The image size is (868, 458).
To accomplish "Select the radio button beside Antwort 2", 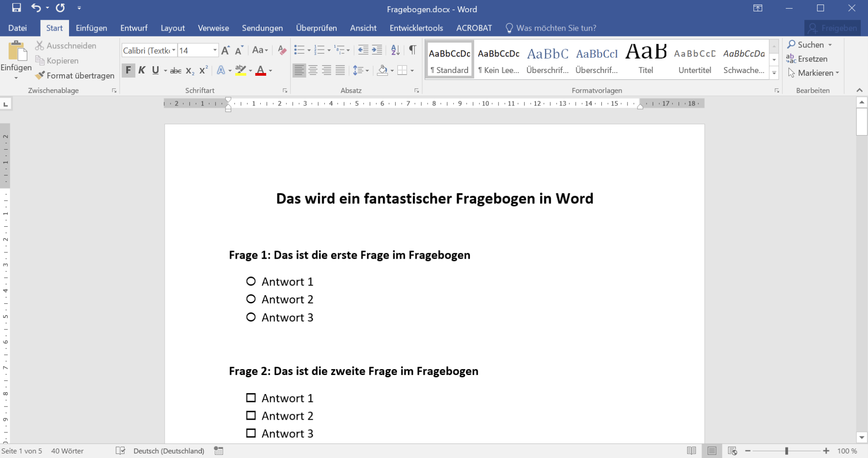I will pyautogui.click(x=251, y=298).
